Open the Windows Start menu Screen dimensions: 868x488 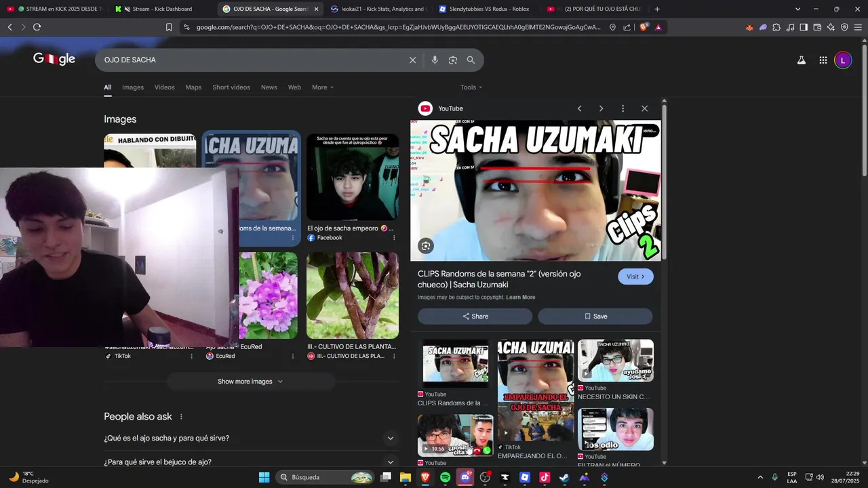pos(264,477)
